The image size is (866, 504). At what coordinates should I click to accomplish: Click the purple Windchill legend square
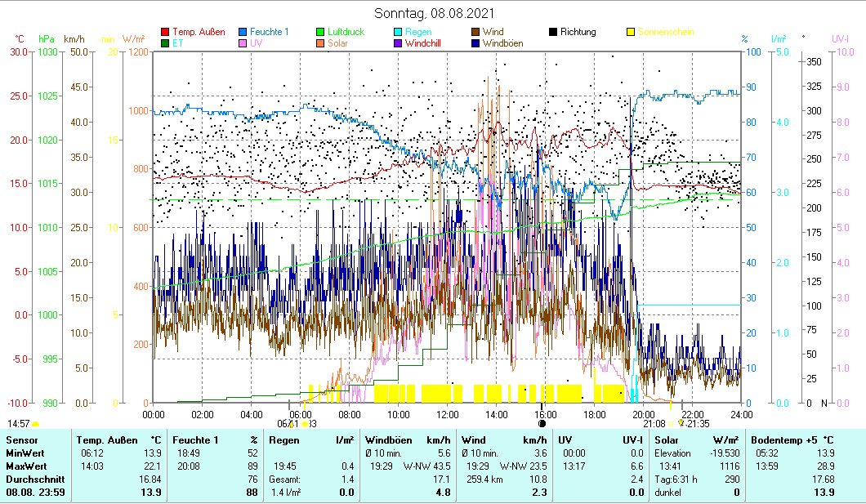tap(399, 43)
